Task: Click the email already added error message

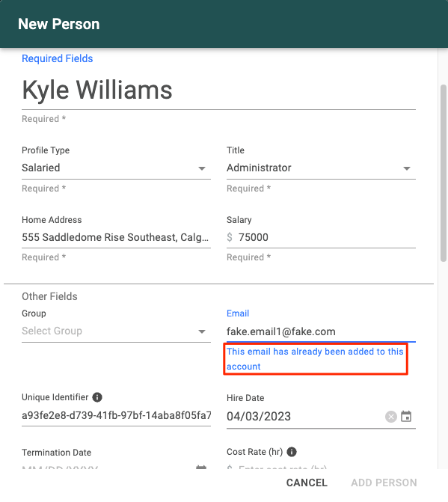Action: [x=315, y=359]
